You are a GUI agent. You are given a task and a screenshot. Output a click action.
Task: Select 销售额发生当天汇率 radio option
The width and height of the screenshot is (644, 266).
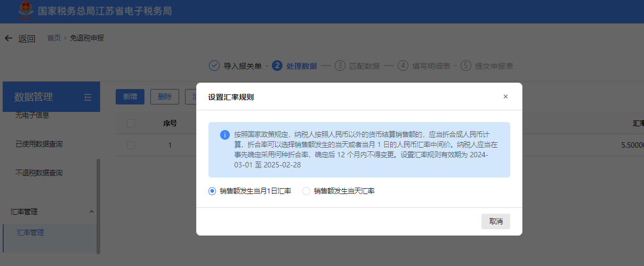pyautogui.click(x=306, y=191)
